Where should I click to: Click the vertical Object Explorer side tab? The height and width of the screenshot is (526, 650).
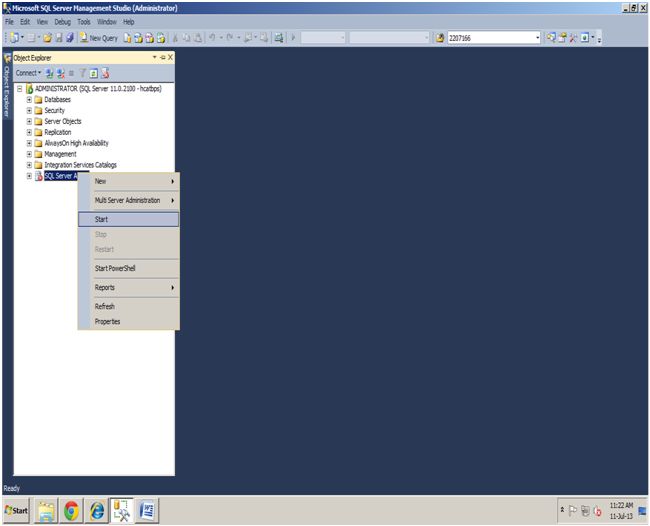7,86
